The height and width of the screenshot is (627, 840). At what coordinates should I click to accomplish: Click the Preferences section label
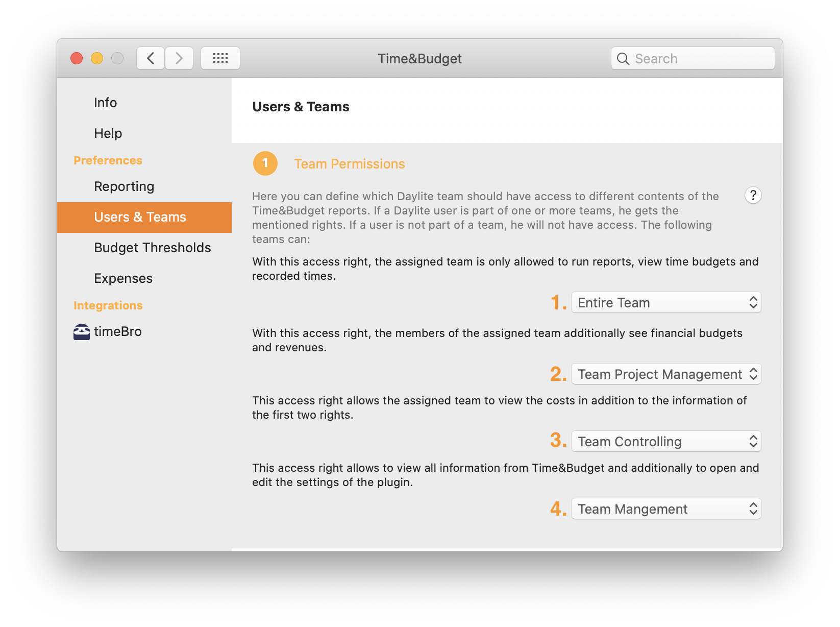108,160
